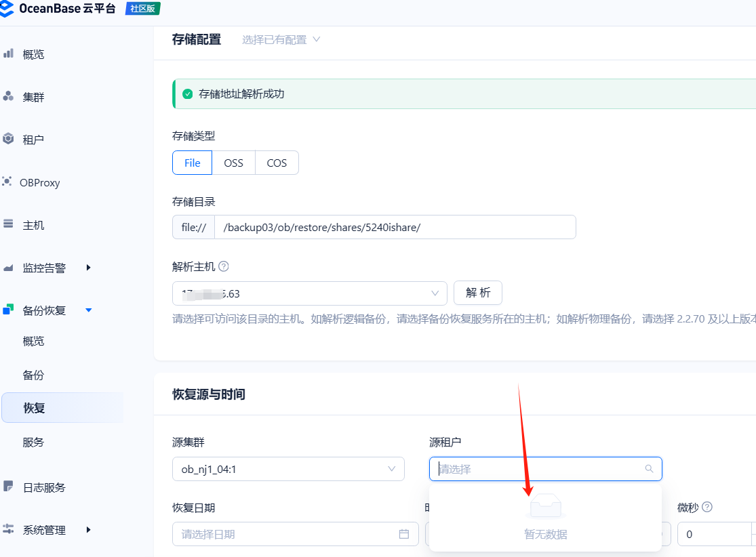Expand the 监控告警 submenu arrow
The height and width of the screenshot is (557, 756).
tap(88, 268)
